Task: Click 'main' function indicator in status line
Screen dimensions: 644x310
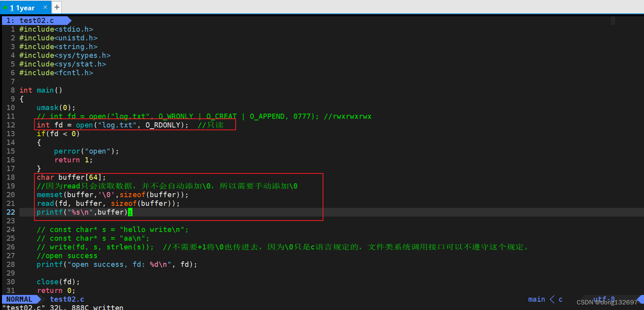Action: tap(536, 299)
